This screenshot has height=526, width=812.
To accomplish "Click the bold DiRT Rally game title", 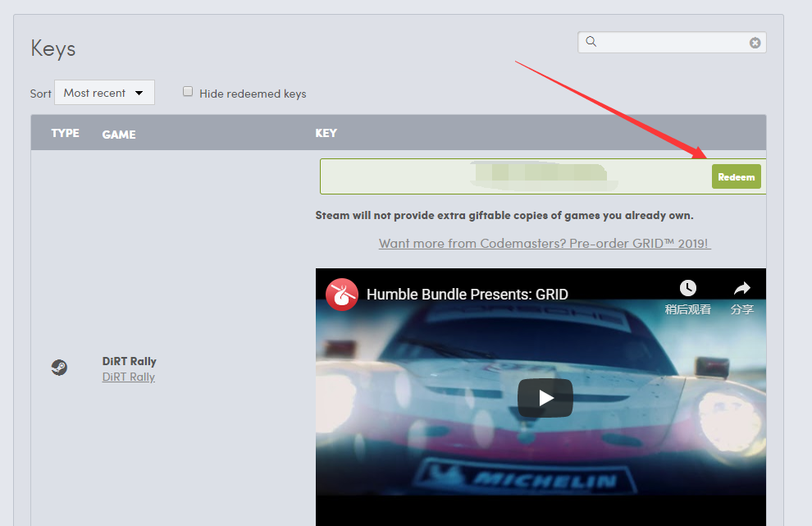I will click(x=129, y=361).
